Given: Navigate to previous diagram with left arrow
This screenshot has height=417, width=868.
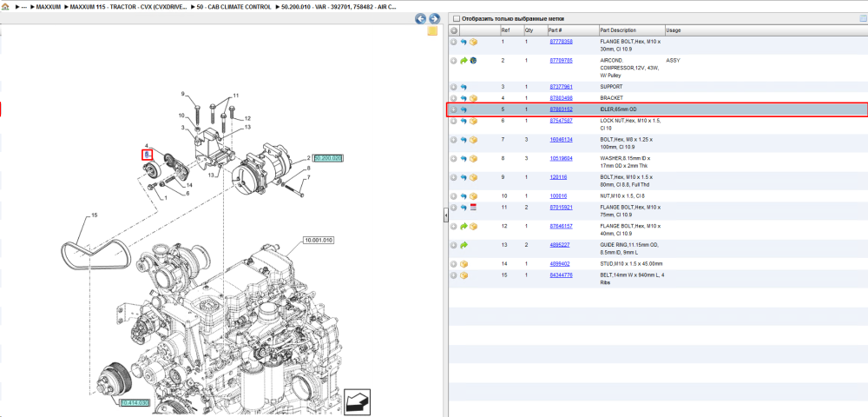Looking at the screenshot, I should click(x=421, y=19).
